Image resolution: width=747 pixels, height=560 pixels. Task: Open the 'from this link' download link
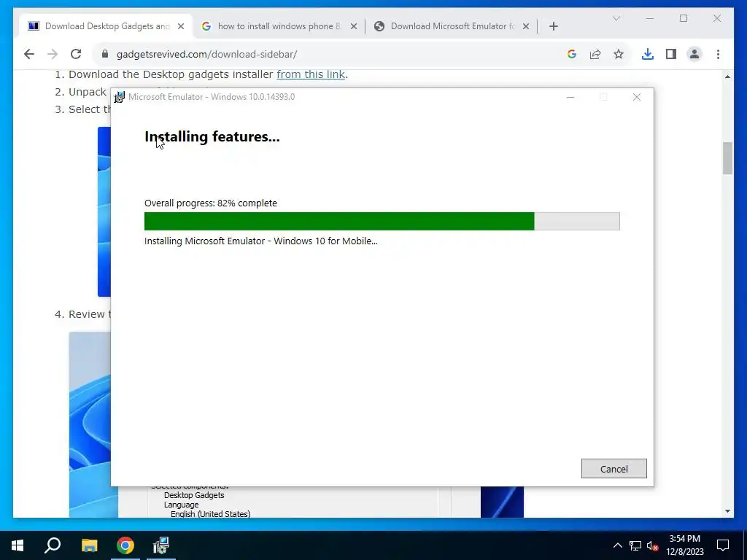click(311, 74)
